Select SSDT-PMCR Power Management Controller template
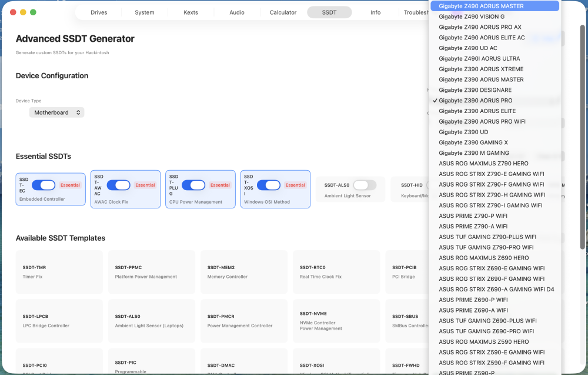This screenshot has width=588, height=375. [x=244, y=321]
